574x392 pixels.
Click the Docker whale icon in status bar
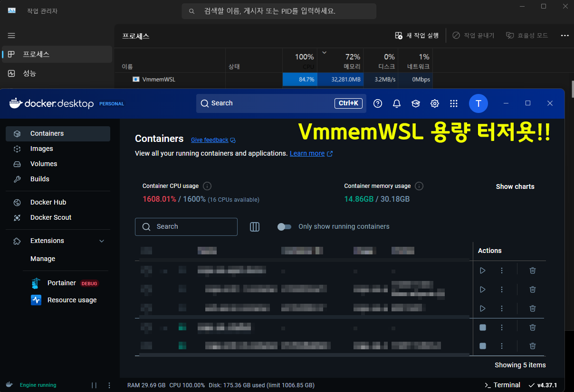click(10, 385)
